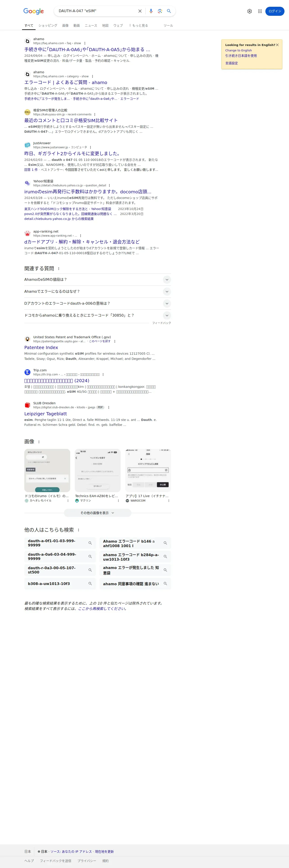Open three-dot menu for first ahamo faq result
Image resolution: width=289 pixels, height=868 pixels.
coord(85,43)
